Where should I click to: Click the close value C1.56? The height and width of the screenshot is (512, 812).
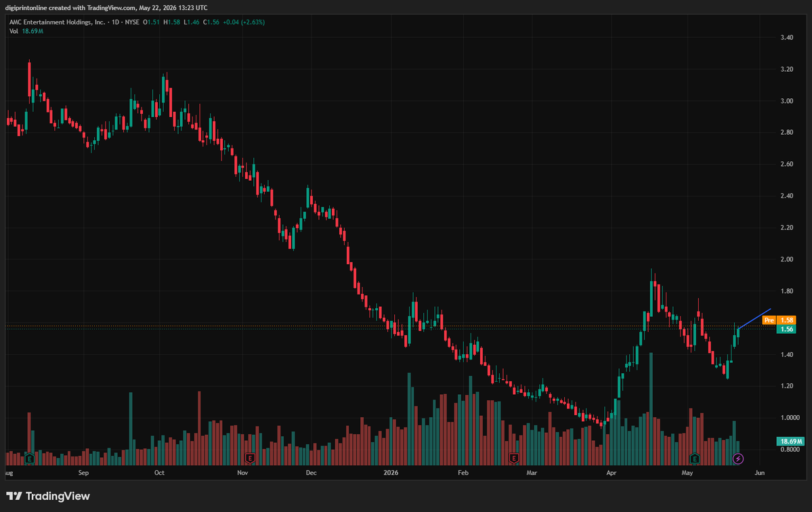tap(211, 22)
